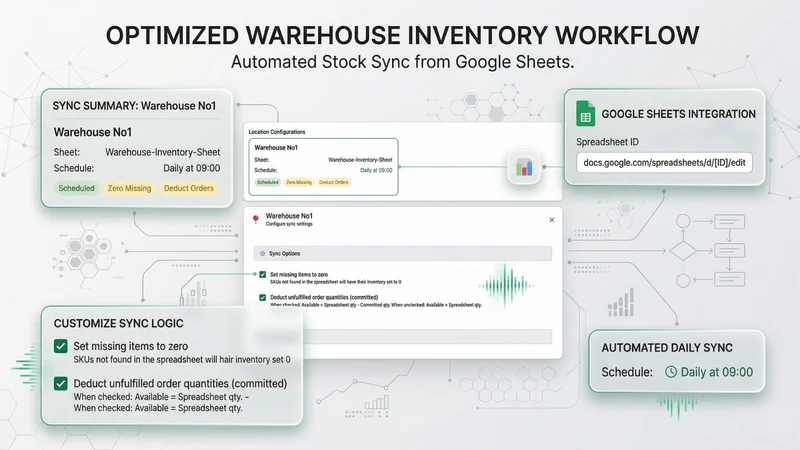
Task: Click the Google Sheets logo icon
Action: [x=585, y=113]
